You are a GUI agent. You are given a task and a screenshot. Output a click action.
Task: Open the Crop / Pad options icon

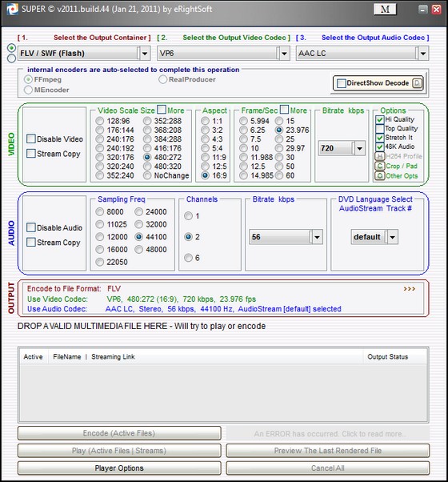click(380, 167)
